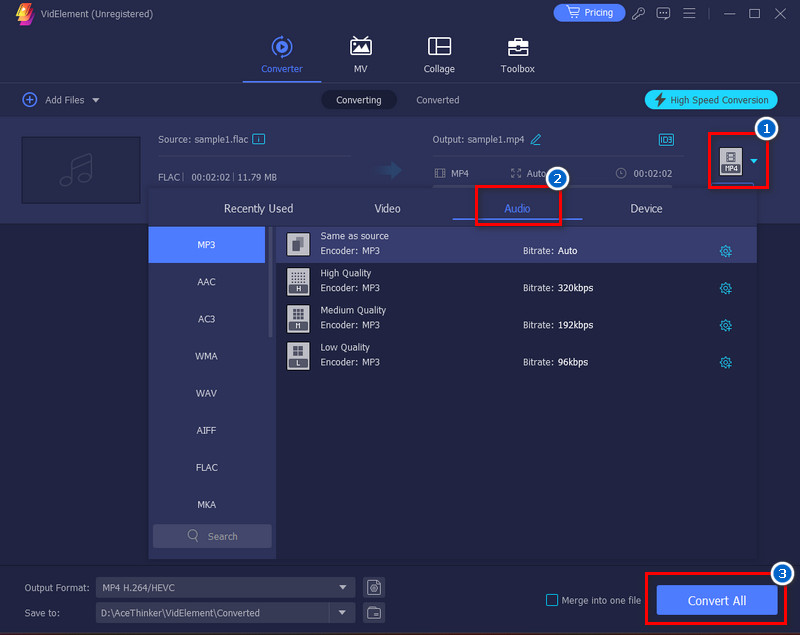
Task: Click the format list scrollbar
Action: click(270, 282)
